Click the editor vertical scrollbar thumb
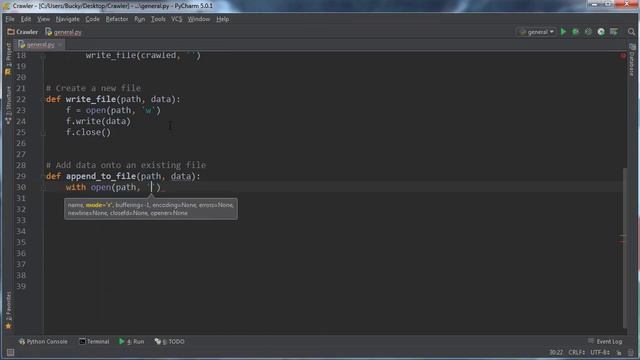This screenshot has height=360, width=640. (625, 247)
